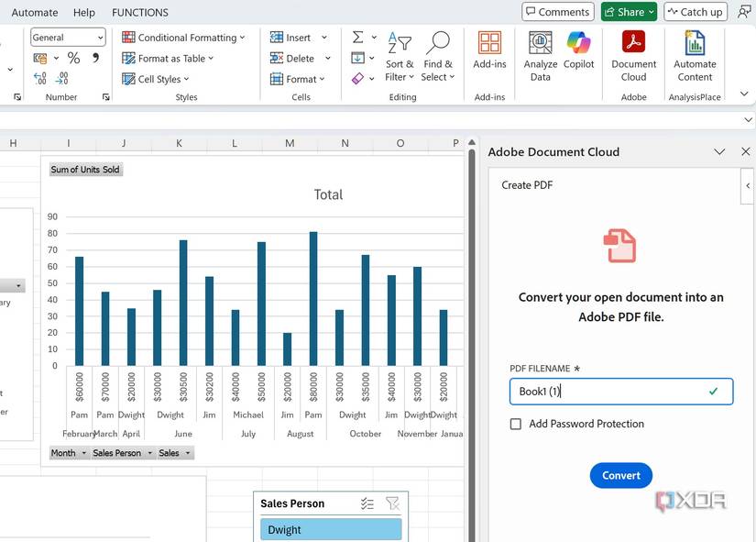Open the Automate menu
The image size is (756, 542).
coord(33,12)
